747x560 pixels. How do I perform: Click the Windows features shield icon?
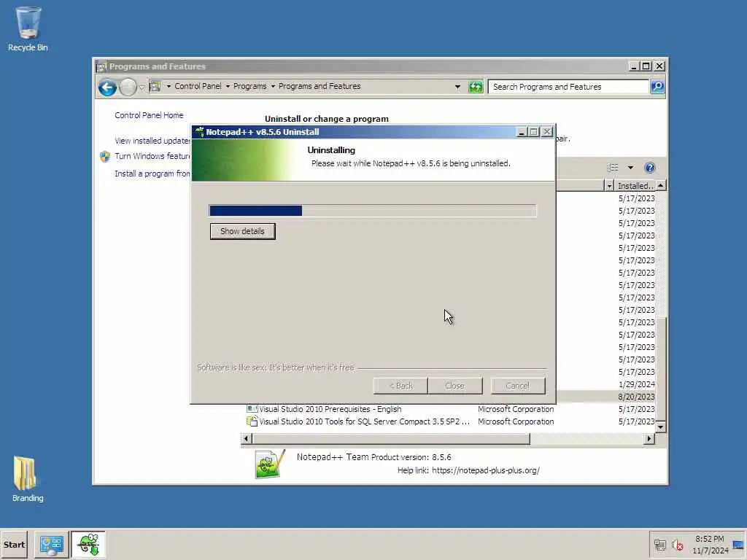(x=105, y=157)
